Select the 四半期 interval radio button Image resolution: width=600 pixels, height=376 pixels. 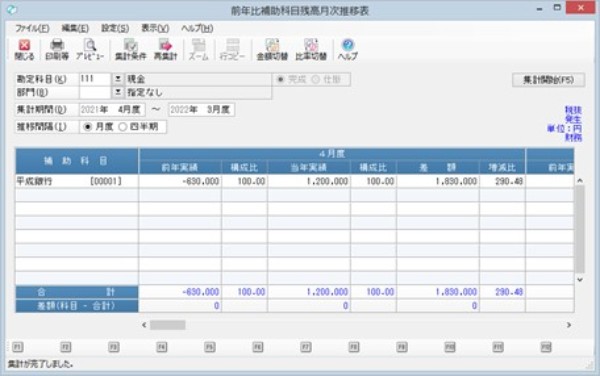coord(122,127)
